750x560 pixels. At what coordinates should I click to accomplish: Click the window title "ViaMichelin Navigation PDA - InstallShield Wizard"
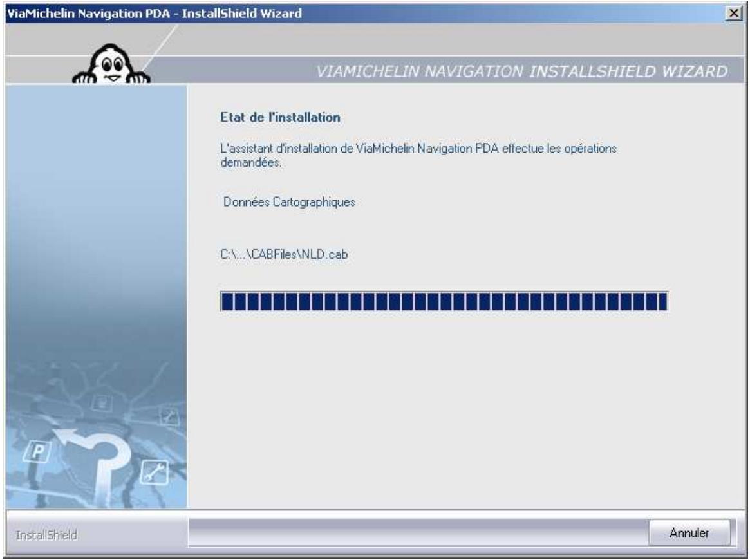point(155,14)
